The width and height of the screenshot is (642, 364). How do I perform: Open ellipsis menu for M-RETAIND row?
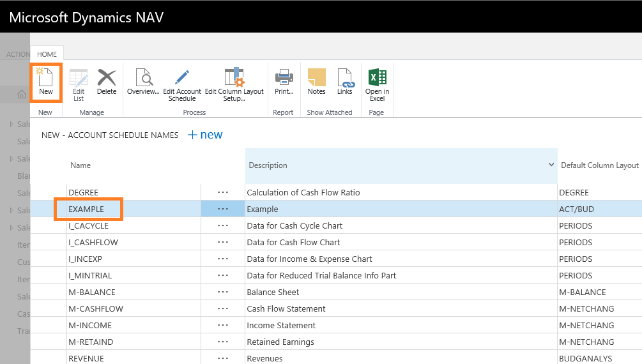pos(223,342)
